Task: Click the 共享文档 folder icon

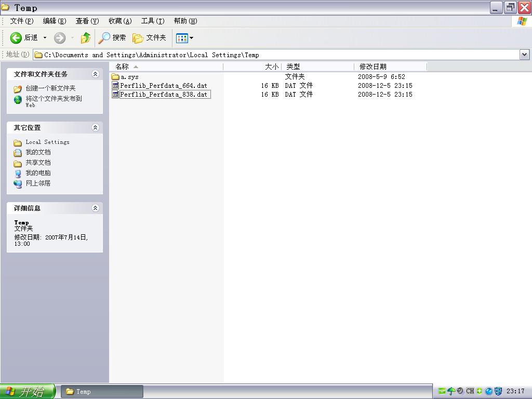Action: [18, 164]
